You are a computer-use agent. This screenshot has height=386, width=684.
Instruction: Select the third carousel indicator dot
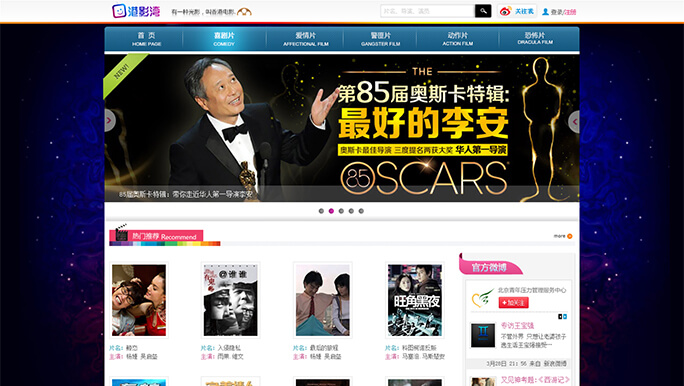tap(341, 211)
